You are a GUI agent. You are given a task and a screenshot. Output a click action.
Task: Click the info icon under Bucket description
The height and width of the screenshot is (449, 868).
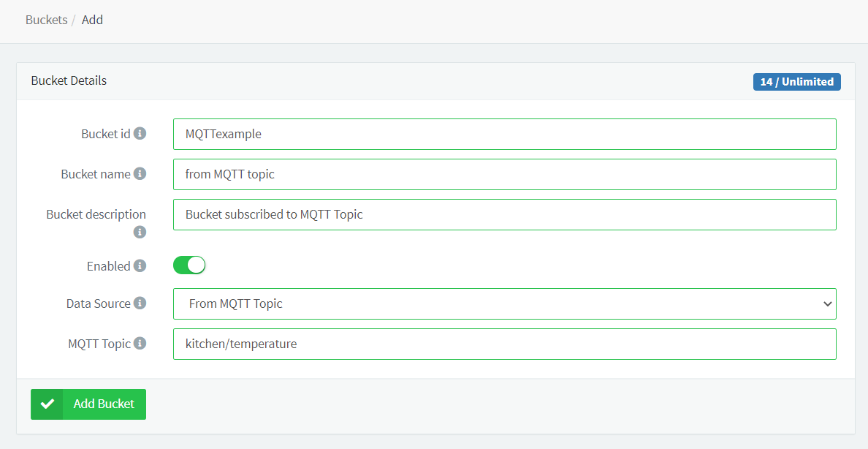(140, 232)
